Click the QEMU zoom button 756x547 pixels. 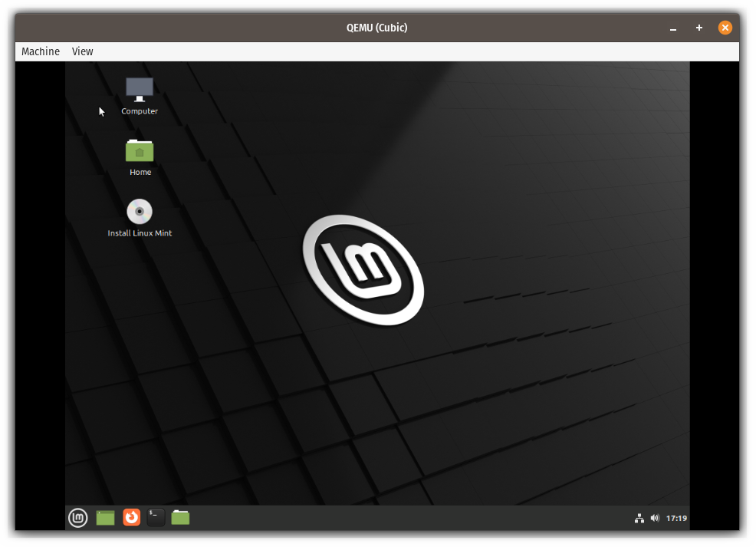tap(698, 28)
